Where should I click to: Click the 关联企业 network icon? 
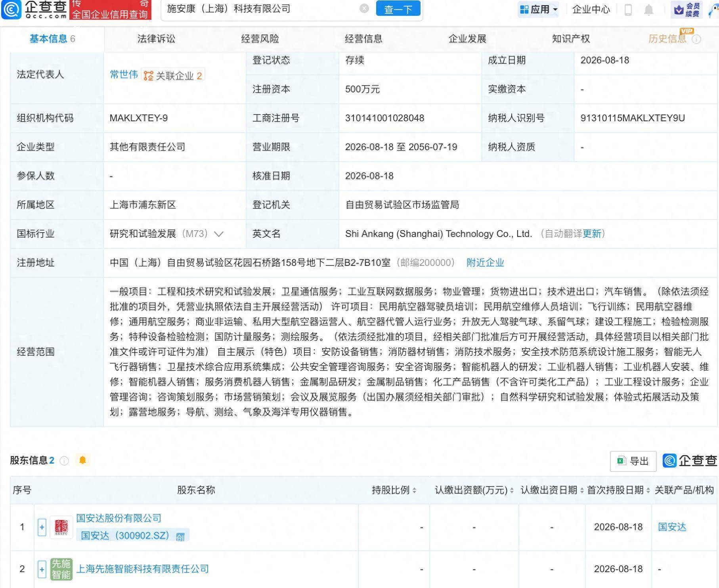(x=148, y=76)
